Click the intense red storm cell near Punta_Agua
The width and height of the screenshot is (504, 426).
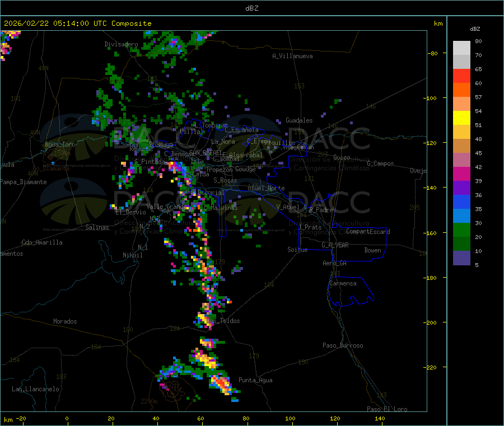(221, 384)
